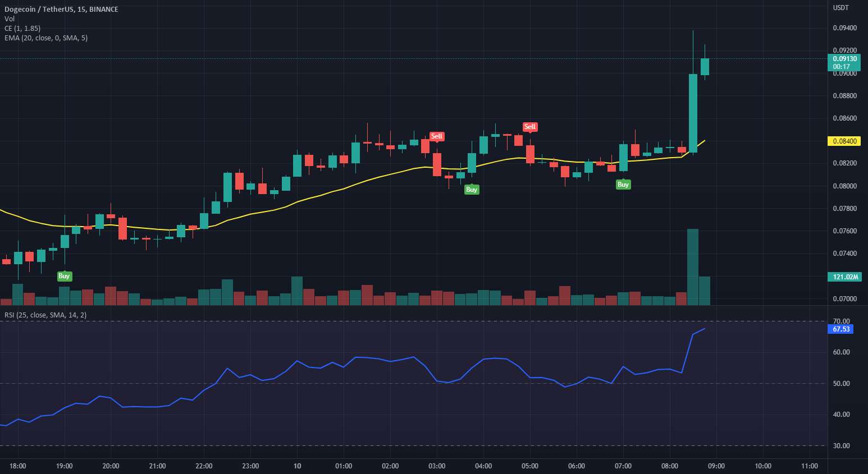Click the RSI value tag 67.53

pos(840,329)
